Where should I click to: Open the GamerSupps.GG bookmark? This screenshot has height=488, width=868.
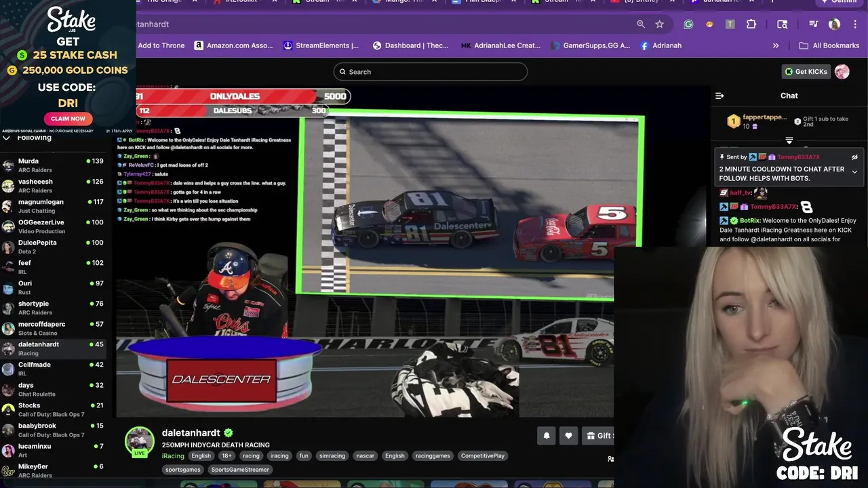tap(591, 45)
